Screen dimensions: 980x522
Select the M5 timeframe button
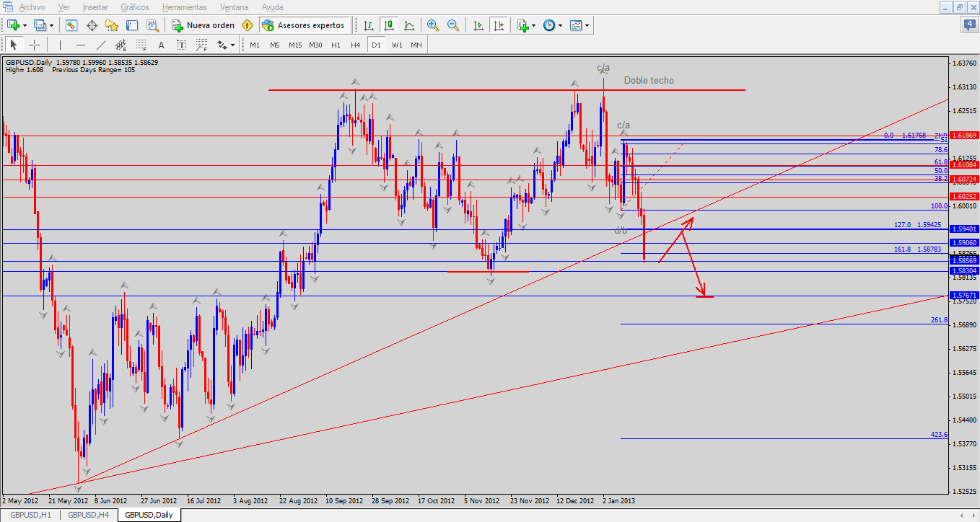click(275, 45)
